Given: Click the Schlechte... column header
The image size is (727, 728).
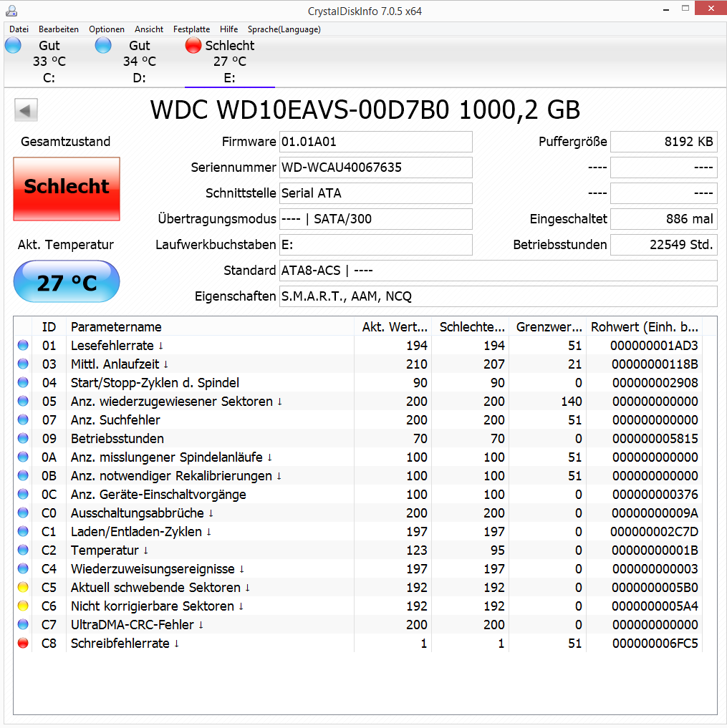Looking at the screenshot, I should [x=471, y=327].
